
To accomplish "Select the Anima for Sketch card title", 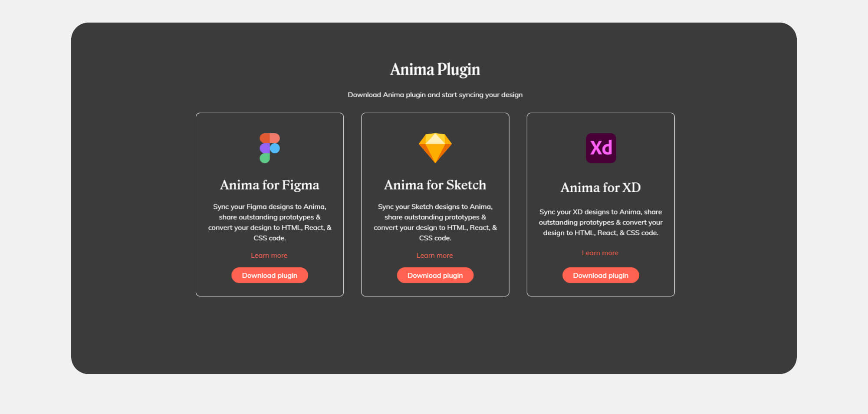I will tap(434, 184).
